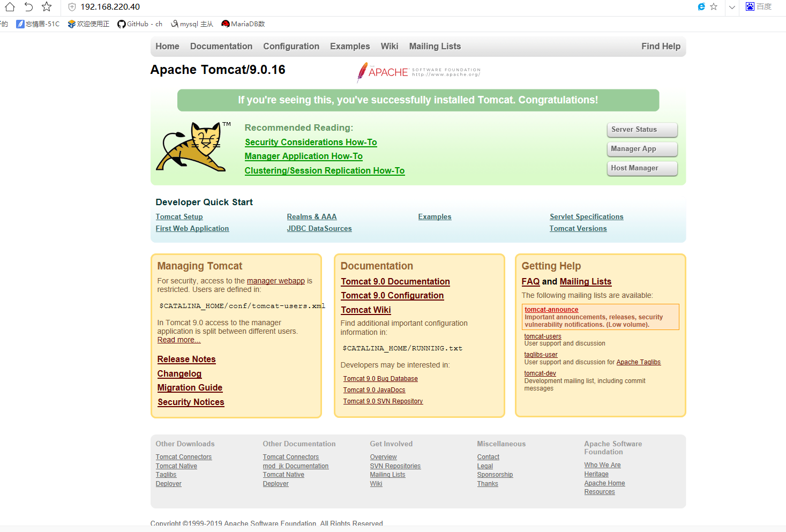Open Mailing Lists in the top navigation bar
Screen dimensions: 786x532
click(x=435, y=47)
